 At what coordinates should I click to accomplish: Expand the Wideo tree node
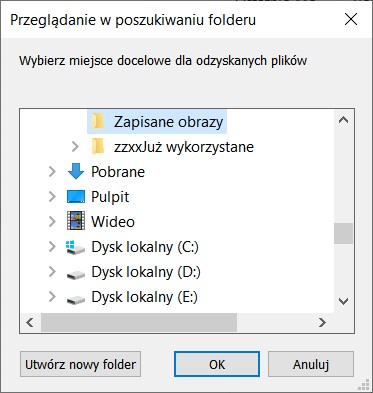(x=52, y=222)
